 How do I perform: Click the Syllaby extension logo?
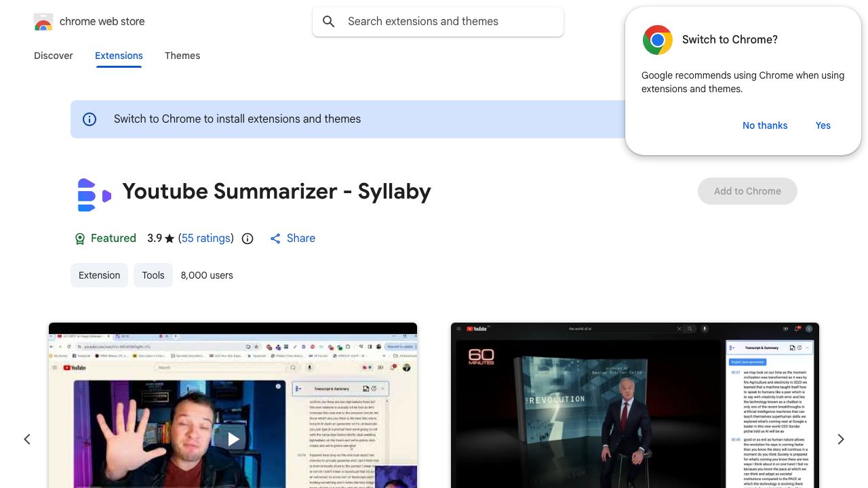click(x=94, y=195)
